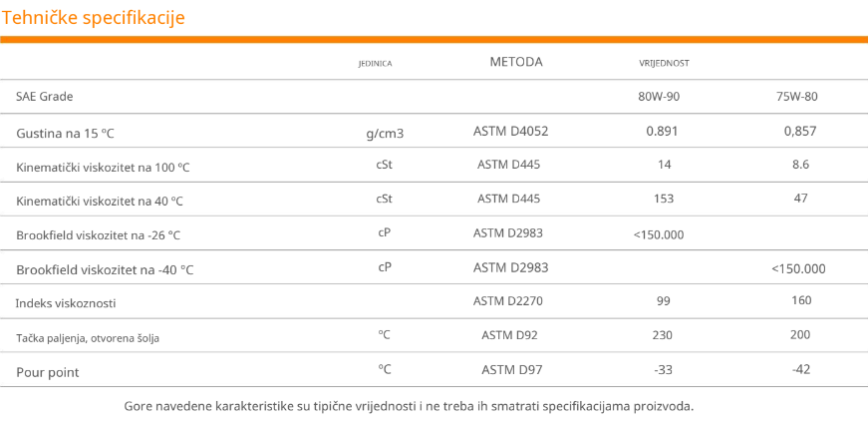Click the ASTM D2270 method cell
Screen dimensions: 868x423
(x=508, y=300)
